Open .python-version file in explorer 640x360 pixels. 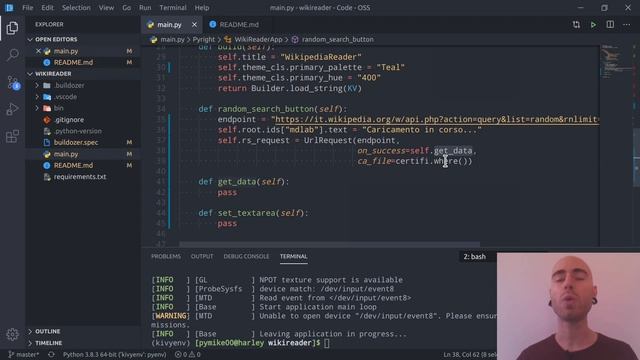(78, 131)
